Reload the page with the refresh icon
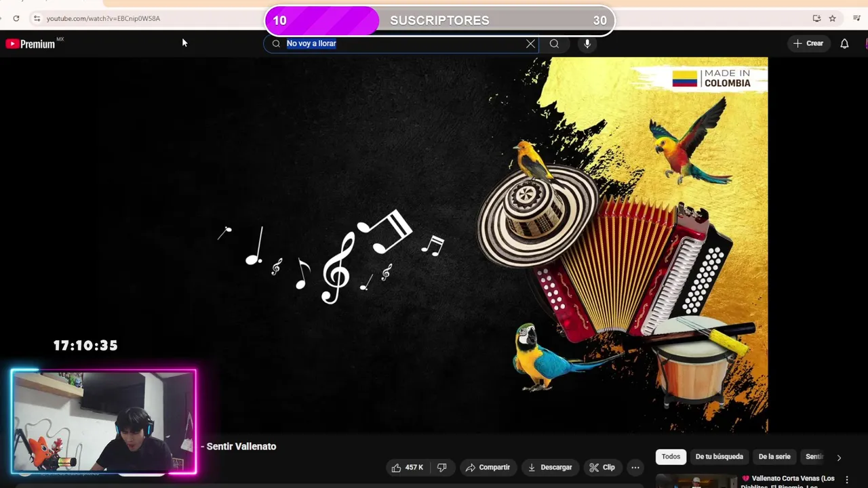Image resolution: width=868 pixels, height=488 pixels. [16, 18]
